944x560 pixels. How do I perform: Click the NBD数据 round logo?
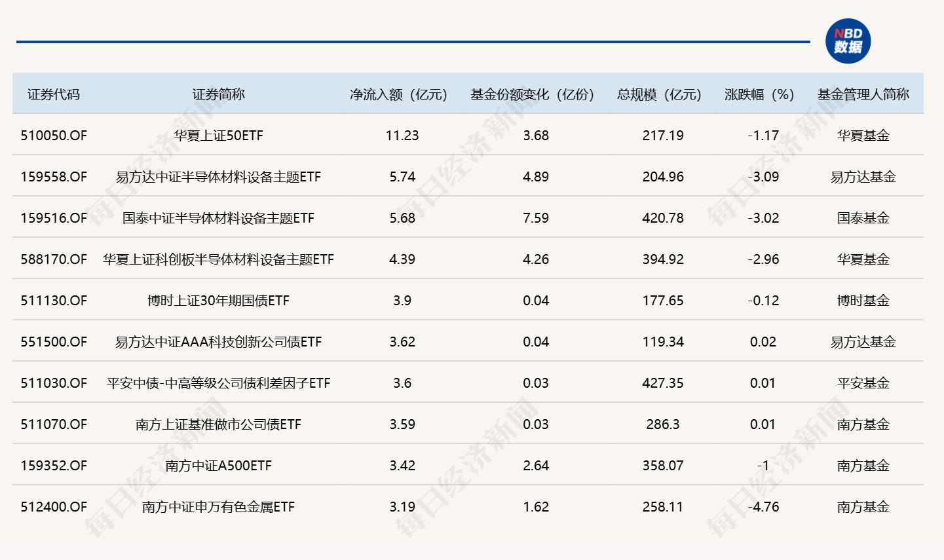(848, 41)
